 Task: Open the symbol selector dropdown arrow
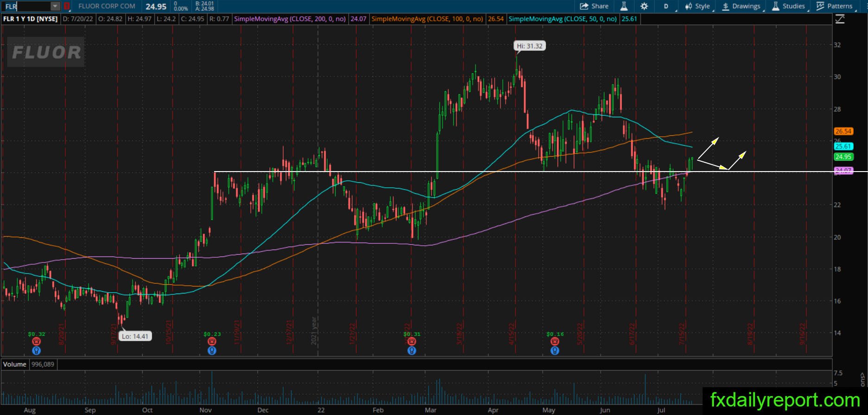(x=55, y=6)
